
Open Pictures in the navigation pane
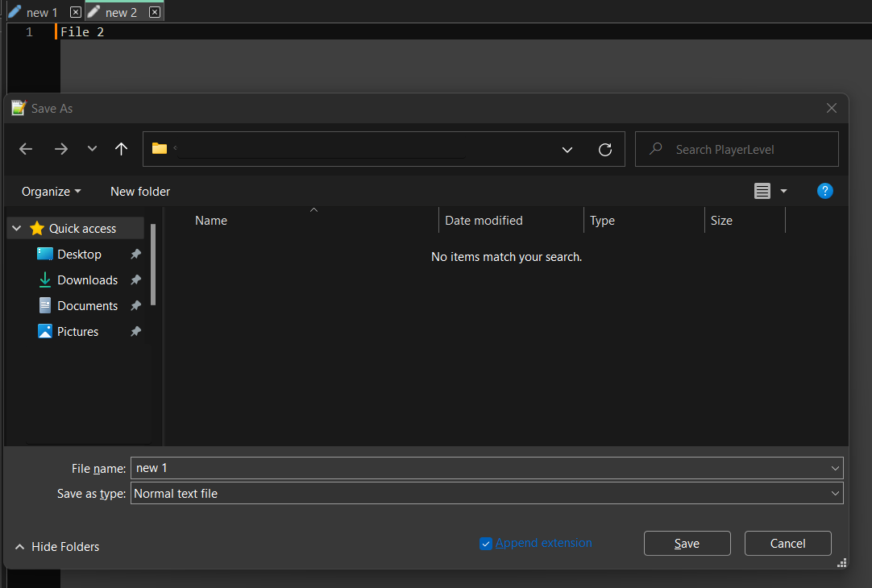[x=77, y=332]
